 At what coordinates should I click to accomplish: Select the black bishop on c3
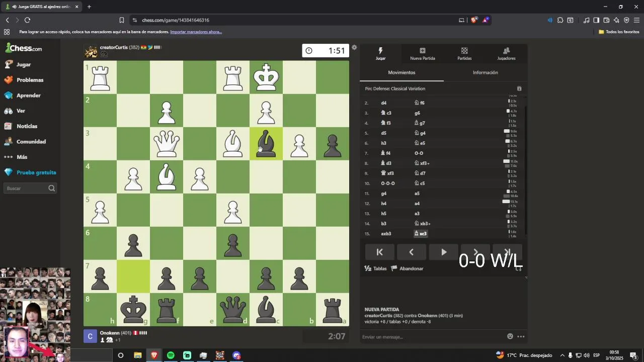point(266,144)
